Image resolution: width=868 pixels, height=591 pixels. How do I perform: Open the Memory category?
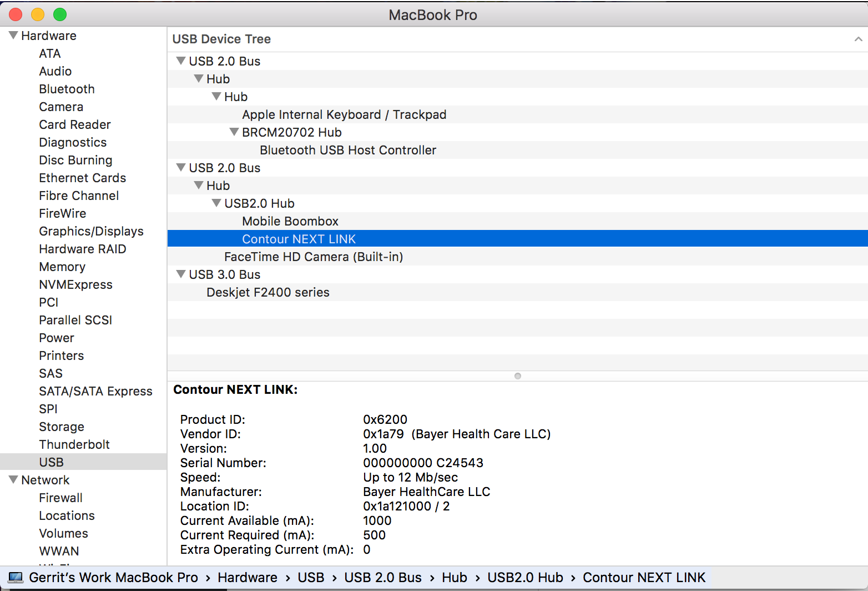click(62, 267)
